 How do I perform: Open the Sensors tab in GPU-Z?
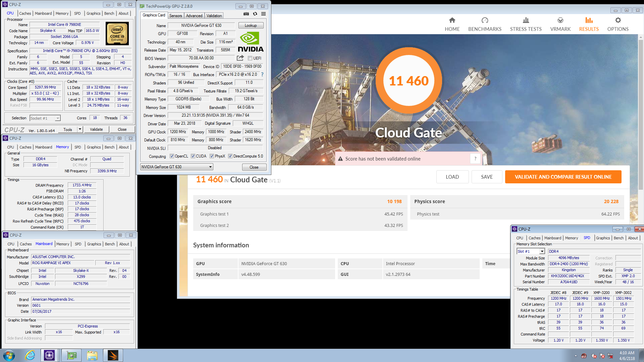coord(175,16)
